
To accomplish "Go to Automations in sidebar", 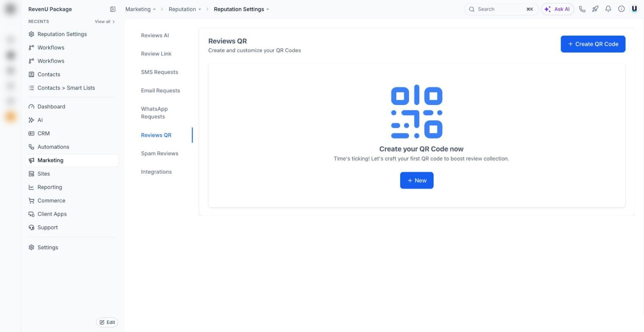I will click(x=53, y=147).
